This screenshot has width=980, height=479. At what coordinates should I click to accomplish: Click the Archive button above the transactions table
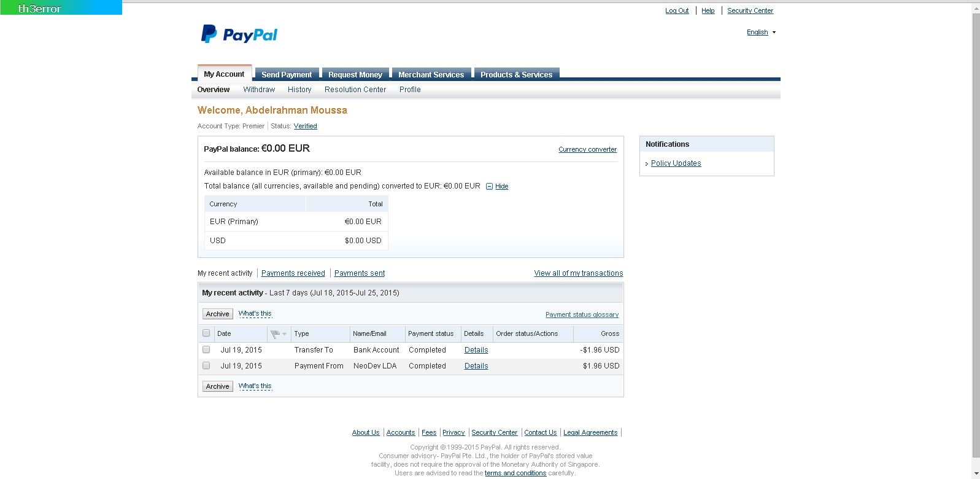click(218, 314)
